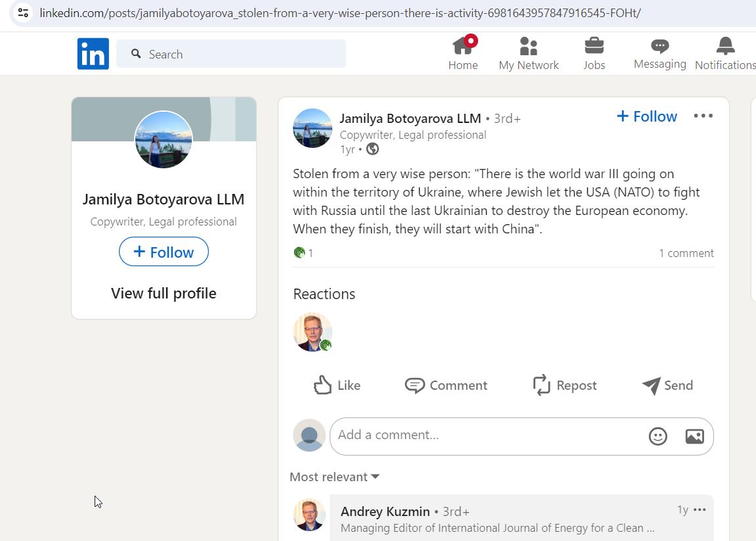Viewport: 756px width, 541px height.
Task: Open View full profile link
Action: (164, 293)
